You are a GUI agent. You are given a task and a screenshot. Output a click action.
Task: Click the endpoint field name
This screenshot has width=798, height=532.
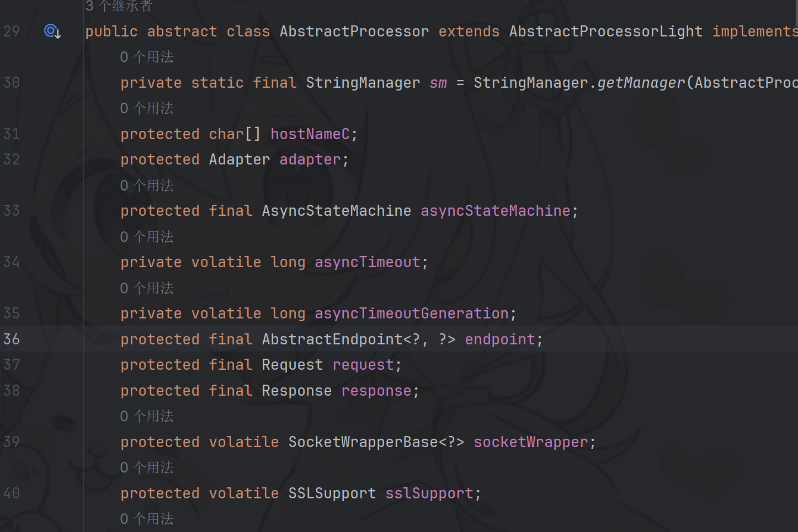pyautogui.click(x=499, y=339)
